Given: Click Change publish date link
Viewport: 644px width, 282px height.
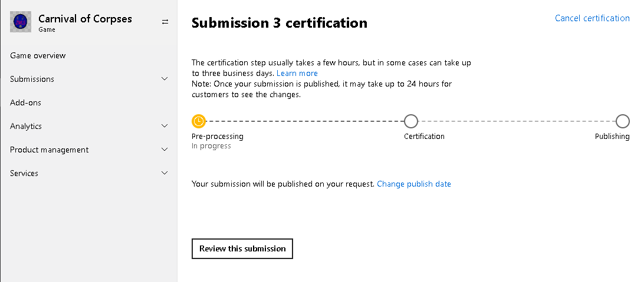Looking at the screenshot, I should (414, 184).
